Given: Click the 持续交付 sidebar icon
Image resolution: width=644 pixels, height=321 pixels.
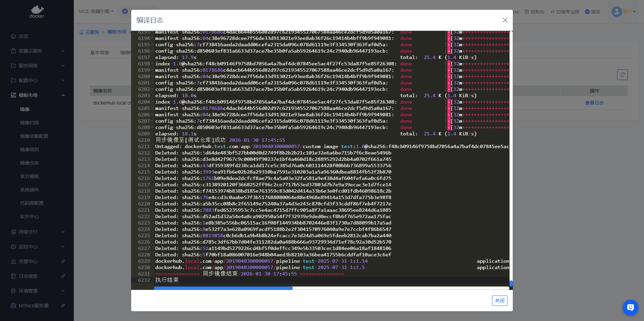Looking at the screenshot, I should [x=13, y=232].
